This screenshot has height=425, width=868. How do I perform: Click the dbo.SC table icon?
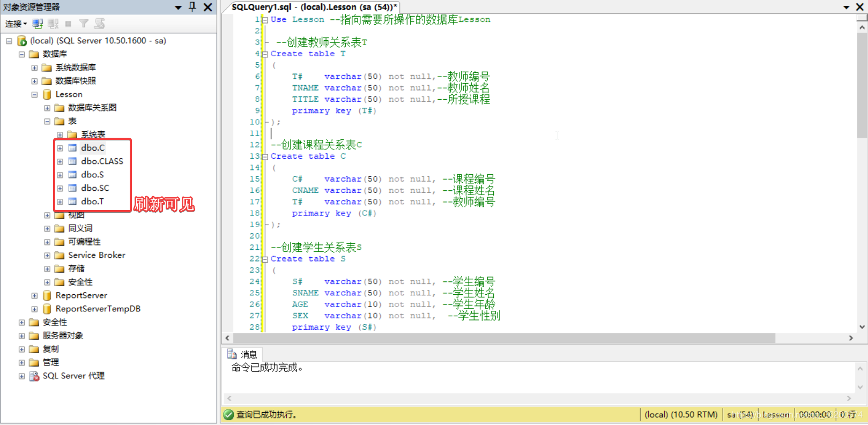(72, 188)
